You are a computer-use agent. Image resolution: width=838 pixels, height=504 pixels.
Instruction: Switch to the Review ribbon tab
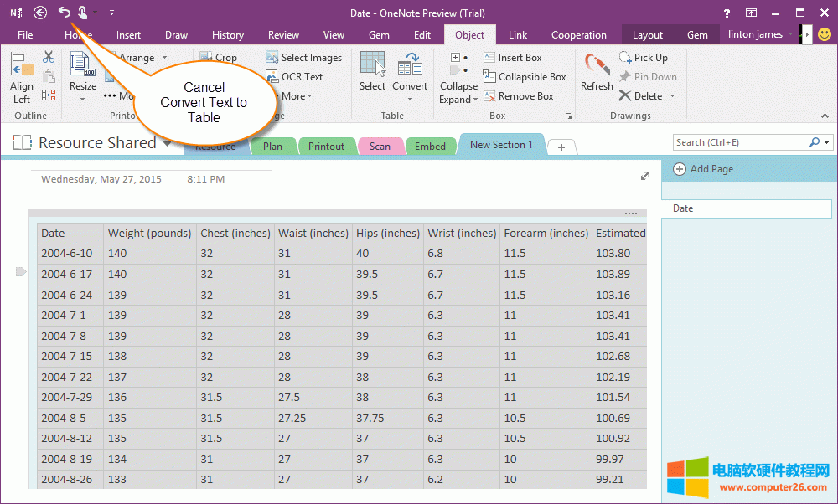(283, 35)
